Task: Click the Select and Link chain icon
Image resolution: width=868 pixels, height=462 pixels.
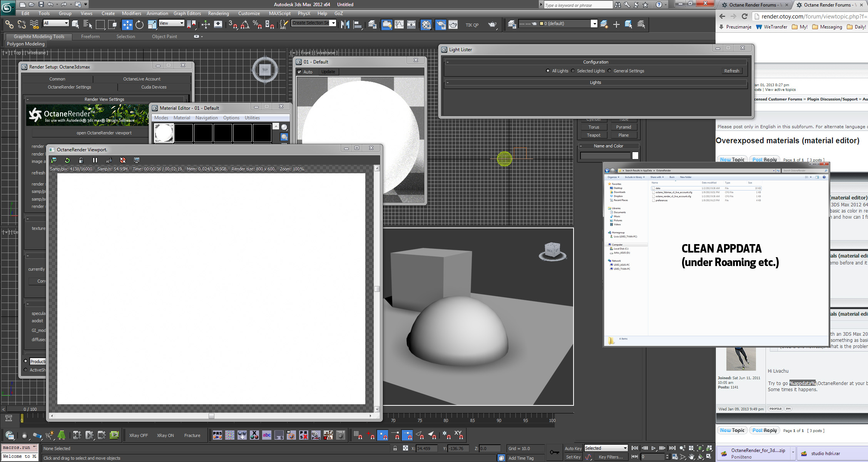Action: pos(9,25)
